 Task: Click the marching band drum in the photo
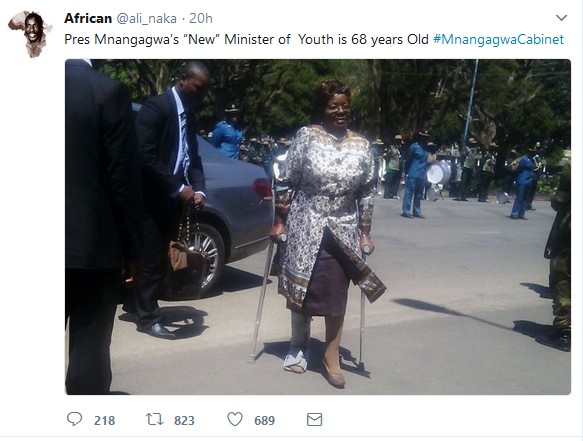[439, 172]
